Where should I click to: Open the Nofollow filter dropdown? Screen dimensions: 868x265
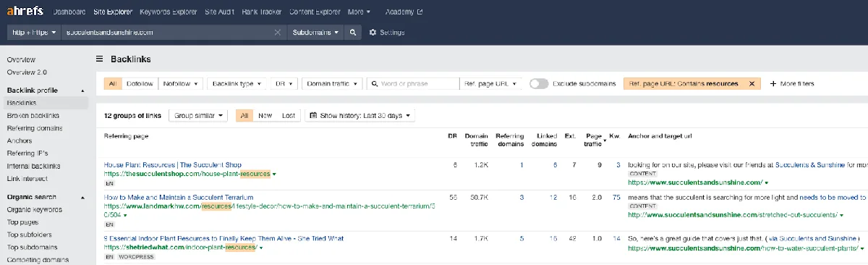[181, 84]
